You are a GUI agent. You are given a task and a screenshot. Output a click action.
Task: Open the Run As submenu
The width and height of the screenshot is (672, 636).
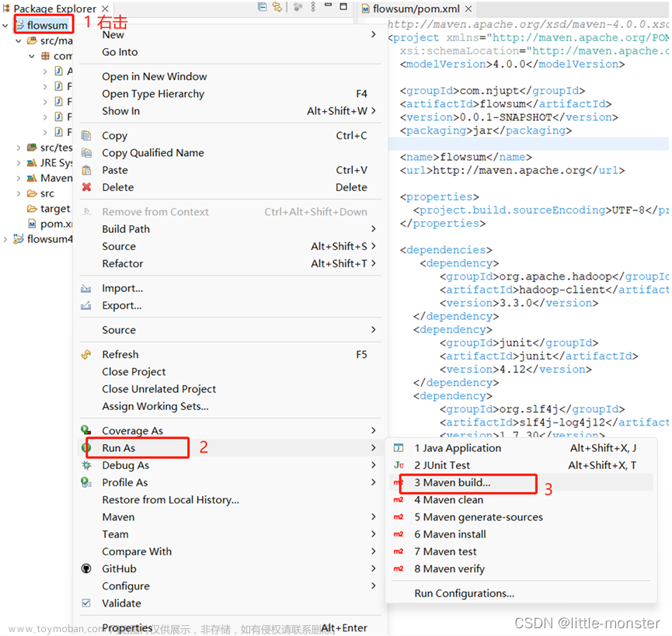tap(230, 447)
